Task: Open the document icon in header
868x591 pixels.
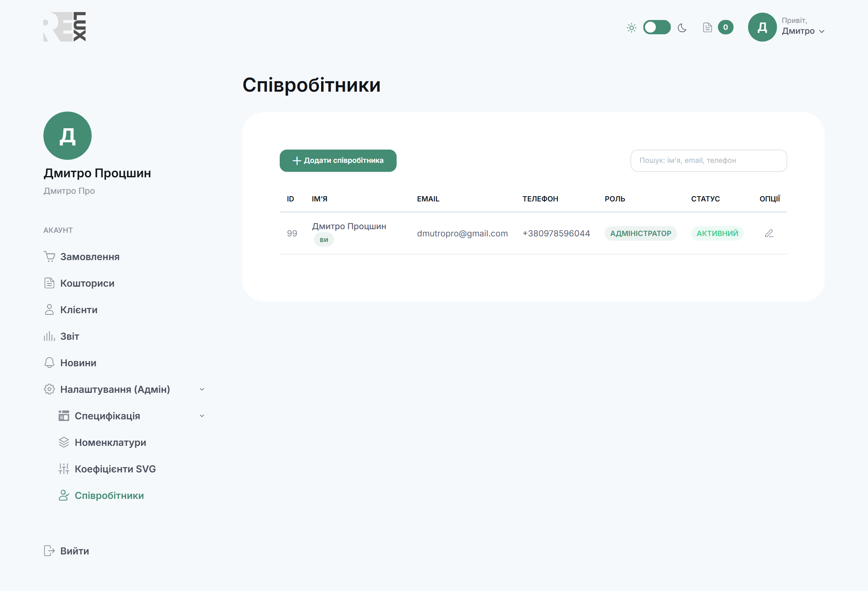Action: [707, 27]
